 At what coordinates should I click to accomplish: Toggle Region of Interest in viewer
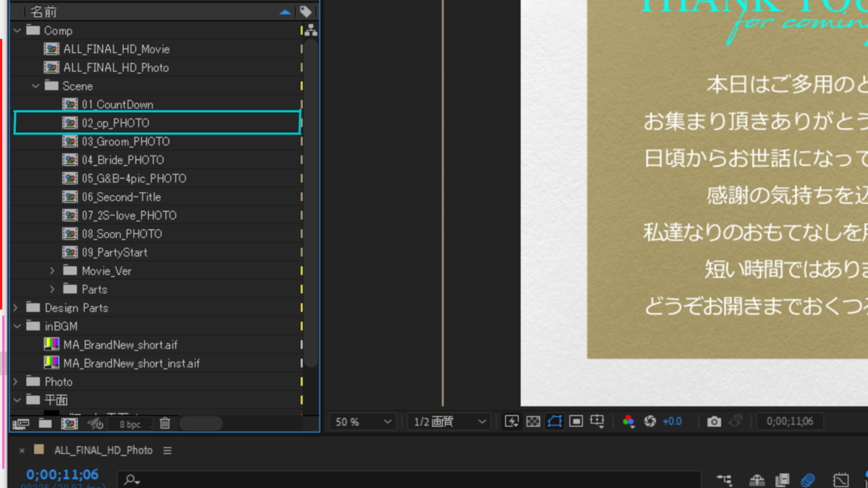(576, 421)
